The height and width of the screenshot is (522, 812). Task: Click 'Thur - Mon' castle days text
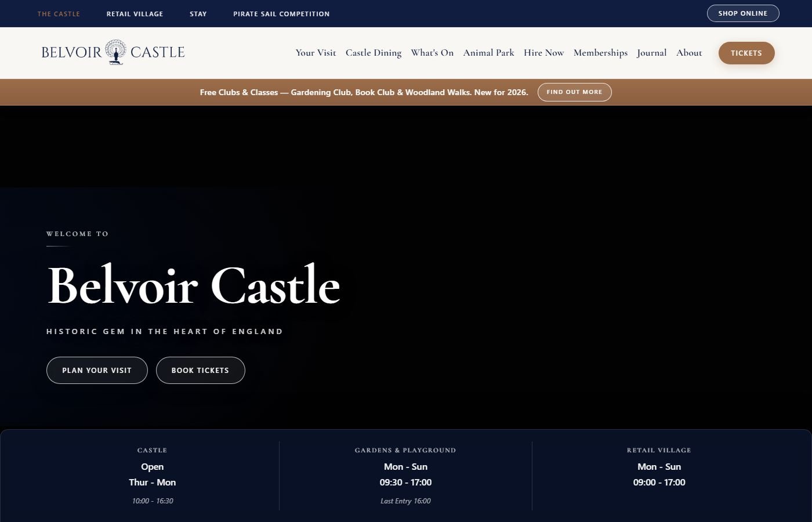click(x=152, y=483)
